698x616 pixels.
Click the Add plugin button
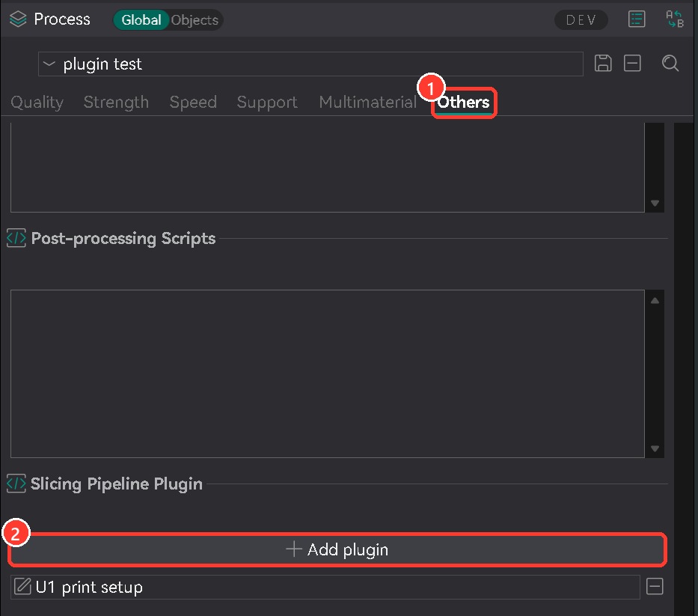[x=337, y=549]
